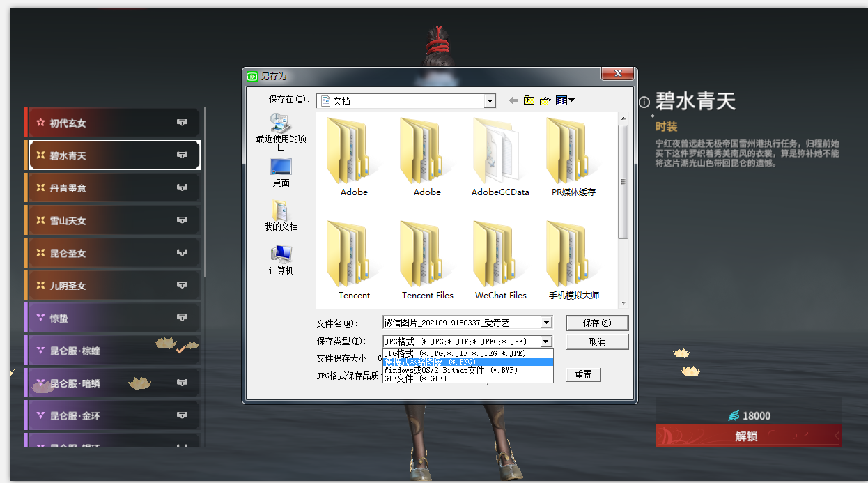This screenshot has width=868, height=483.
Task: Select the AdobeGCData folder
Action: click(x=500, y=158)
